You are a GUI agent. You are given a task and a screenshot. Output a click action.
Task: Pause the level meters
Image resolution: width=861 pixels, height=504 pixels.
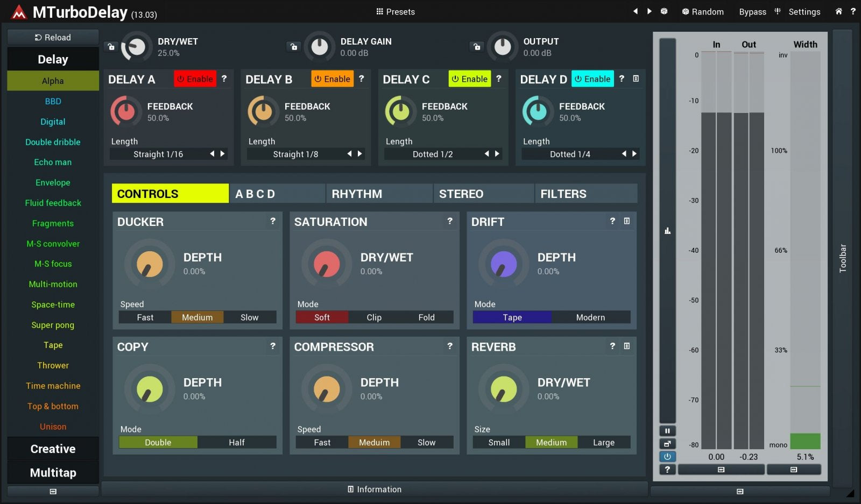667,430
